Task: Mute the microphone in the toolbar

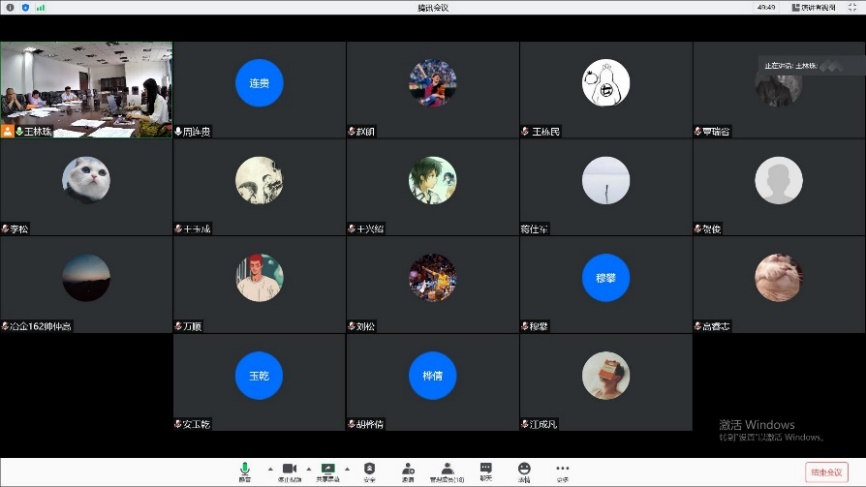Action: [245, 469]
